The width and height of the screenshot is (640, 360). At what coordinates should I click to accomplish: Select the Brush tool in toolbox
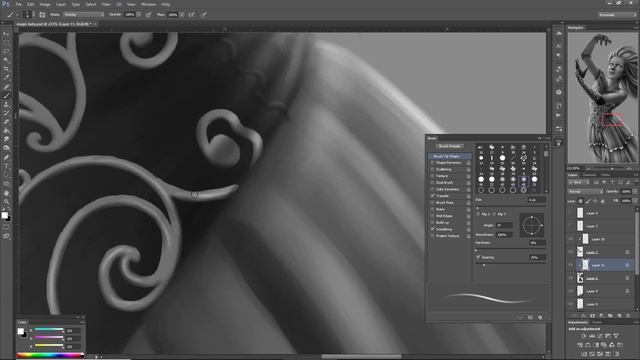point(6,96)
